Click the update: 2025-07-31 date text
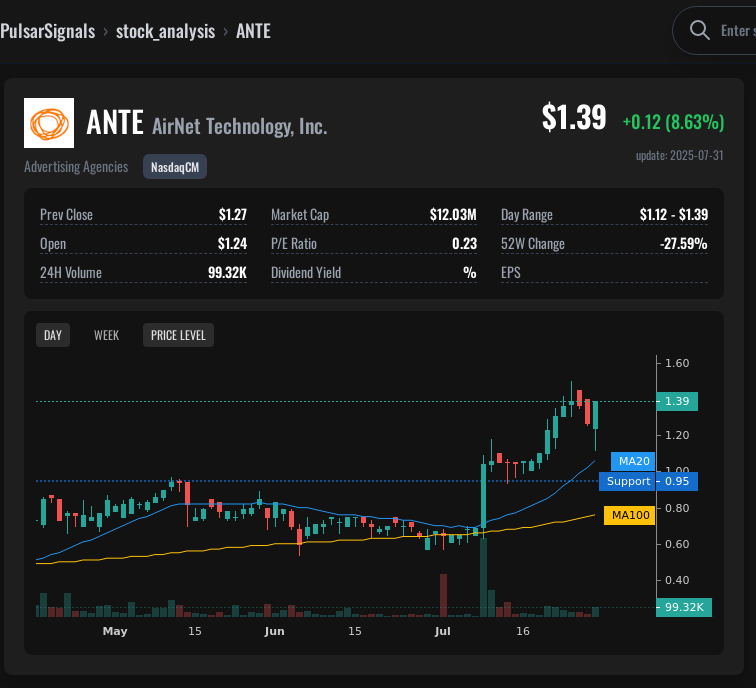This screenshot has height=688, width=756. tap(680, 155)
